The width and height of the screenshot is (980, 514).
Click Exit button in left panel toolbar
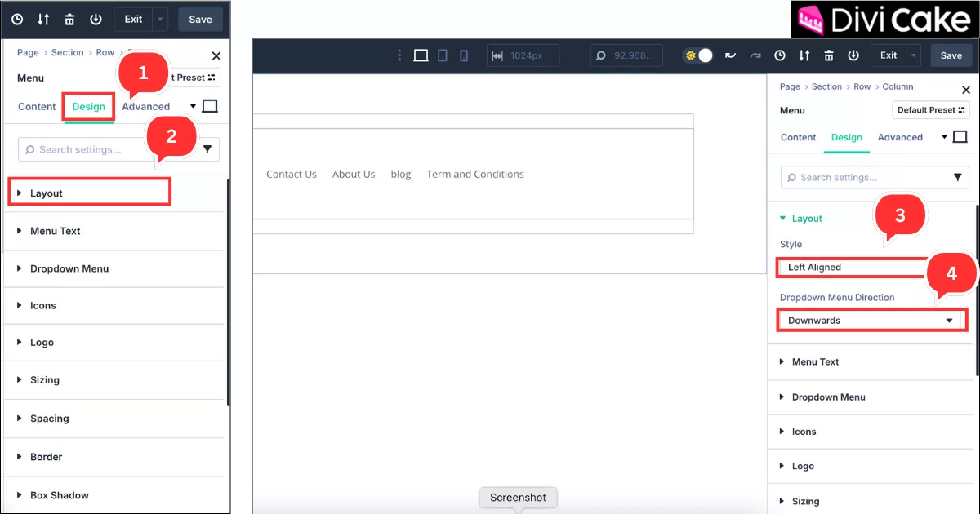coord(133,19)
